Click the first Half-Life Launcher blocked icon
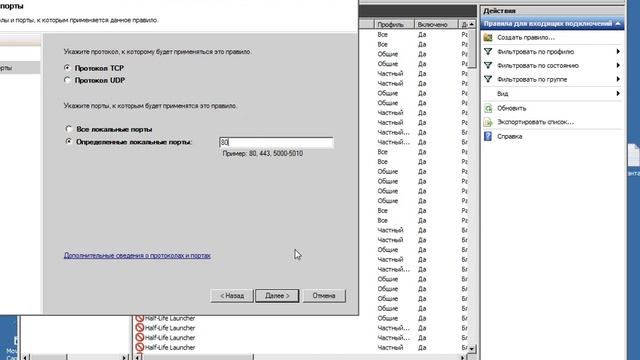 click(140, 318)
